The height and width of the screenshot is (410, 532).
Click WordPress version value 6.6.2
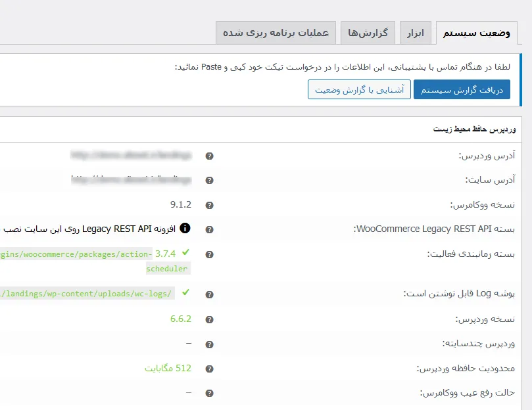point(181,319)
